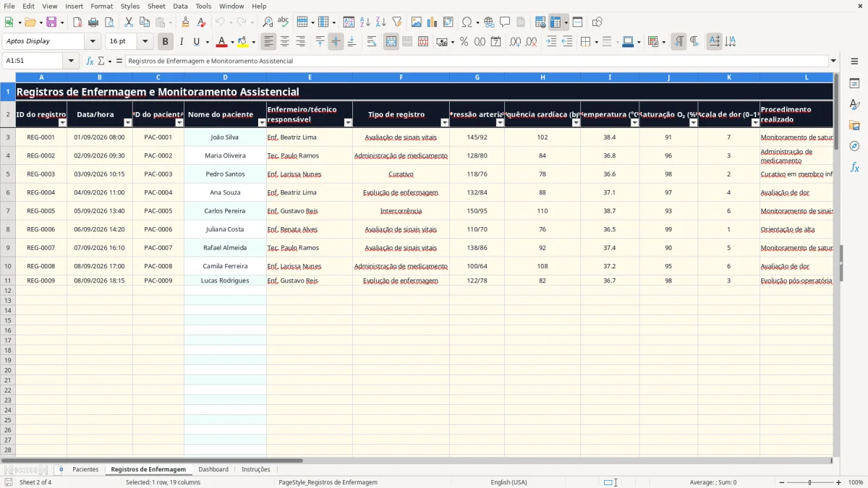Switch to the Instruções sheet tab
This screenshot has height=488, width=868.
tap(255, 470)
